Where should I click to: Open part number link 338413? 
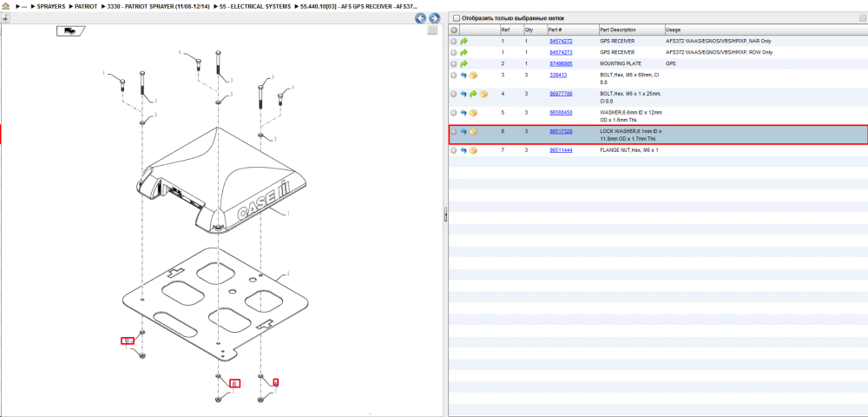point(558,75)
